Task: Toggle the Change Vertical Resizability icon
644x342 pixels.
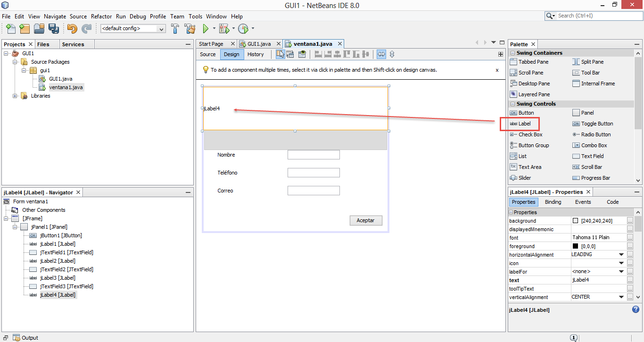Action: coord(392,54)
